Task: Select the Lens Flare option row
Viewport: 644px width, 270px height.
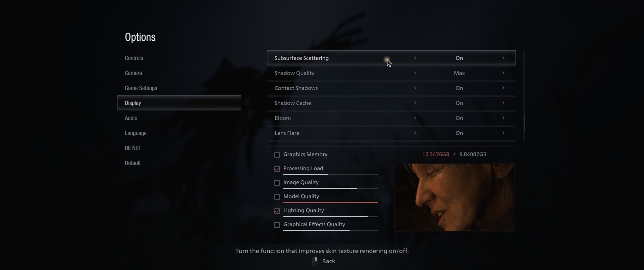Action: [x=391, y=133]
